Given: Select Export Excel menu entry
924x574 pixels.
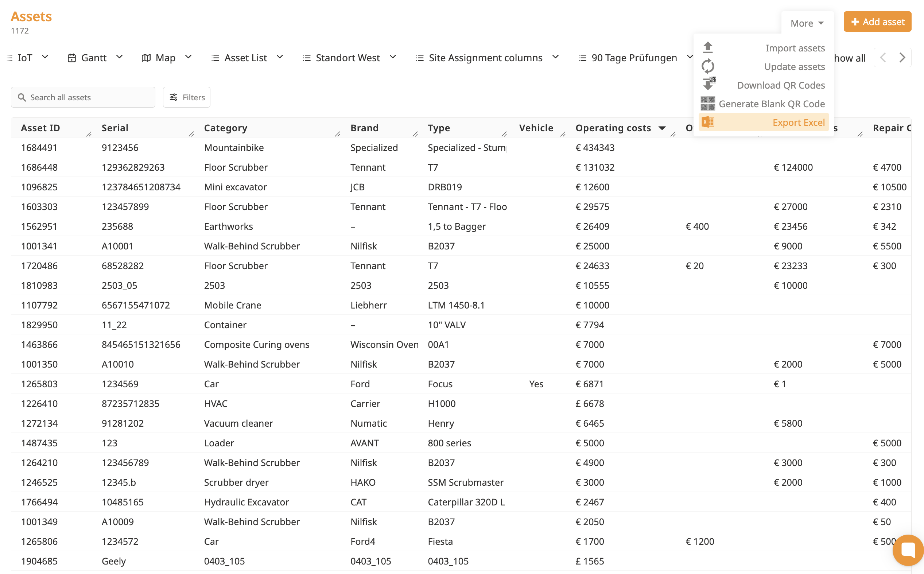Looking at the screenshot, I should tap(798, 122).
